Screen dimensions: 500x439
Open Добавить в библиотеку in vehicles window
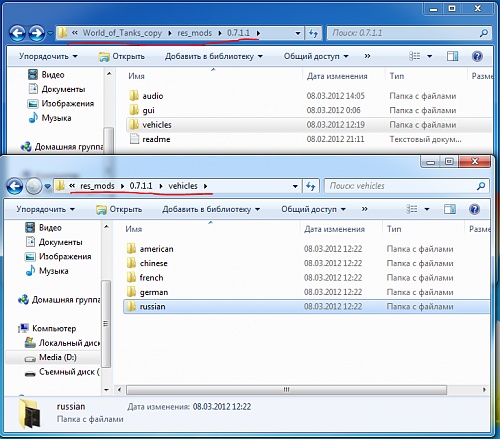(211, 209)
